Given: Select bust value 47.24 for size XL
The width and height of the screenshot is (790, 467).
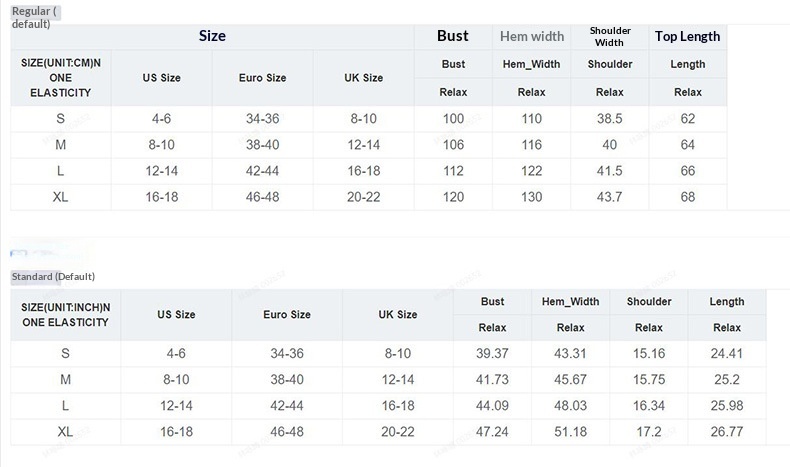Looking at the screenshot, I should pyautogui.click(x=492, y=432).
